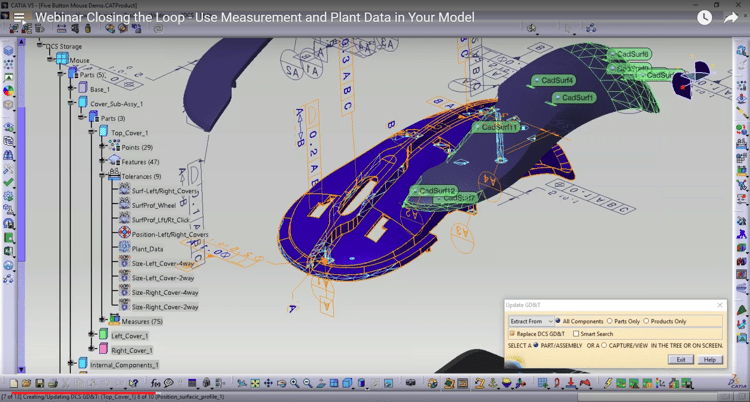Expand the Internal_Components_1 tree node
This screenshot has height=402, width=750.
[x=71, y=363]
